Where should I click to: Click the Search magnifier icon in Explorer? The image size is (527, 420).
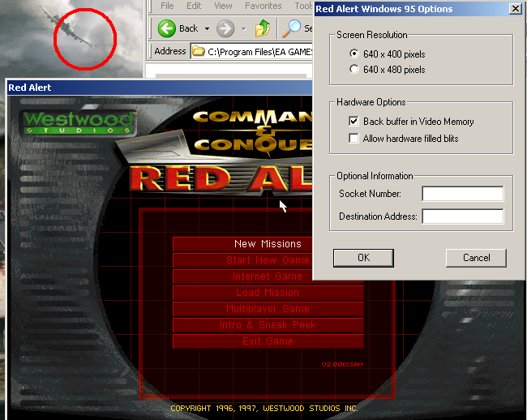[291, 28]
